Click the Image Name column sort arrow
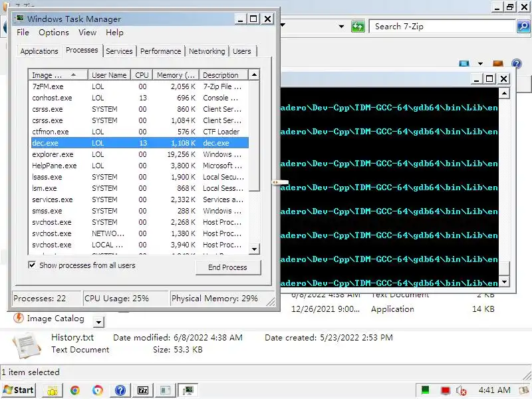 click(x=73, y=74)
